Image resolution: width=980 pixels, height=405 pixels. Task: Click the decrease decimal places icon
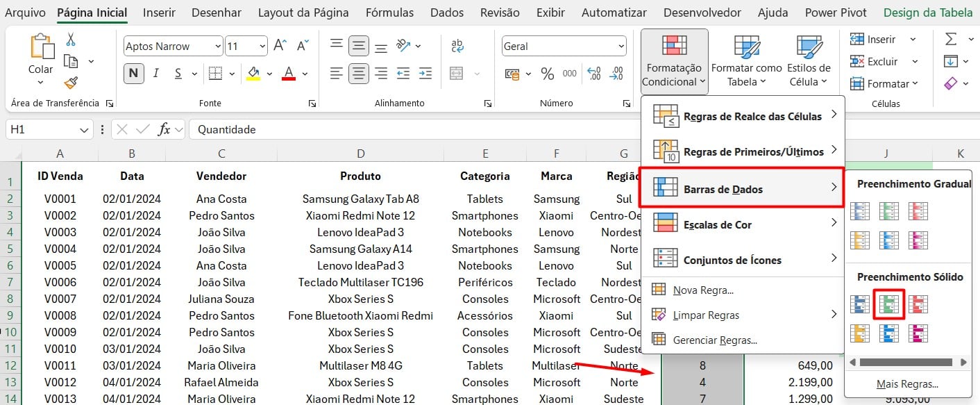point(616,74)
